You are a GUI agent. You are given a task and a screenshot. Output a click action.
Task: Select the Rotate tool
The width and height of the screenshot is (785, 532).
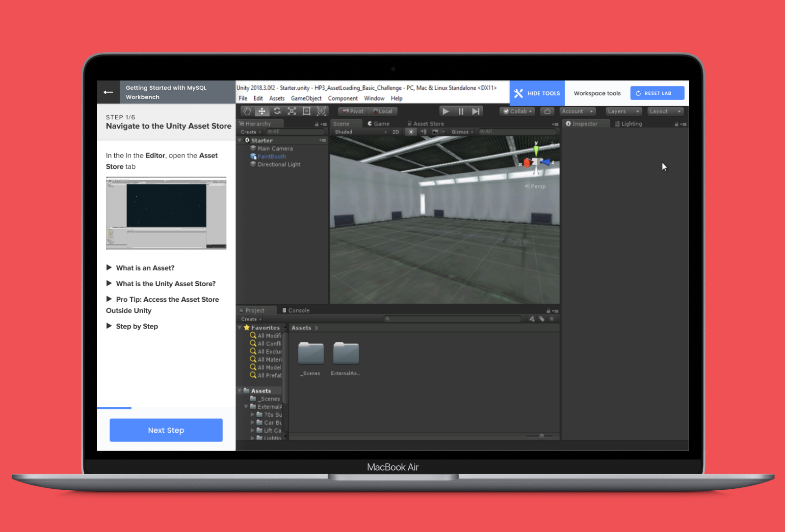tap(277, 111)
